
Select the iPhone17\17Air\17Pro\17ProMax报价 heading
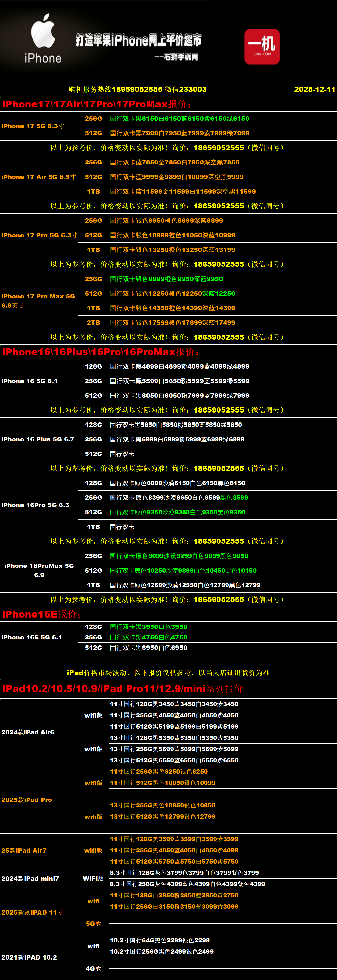pyautogui.click(x=97, y=104)
